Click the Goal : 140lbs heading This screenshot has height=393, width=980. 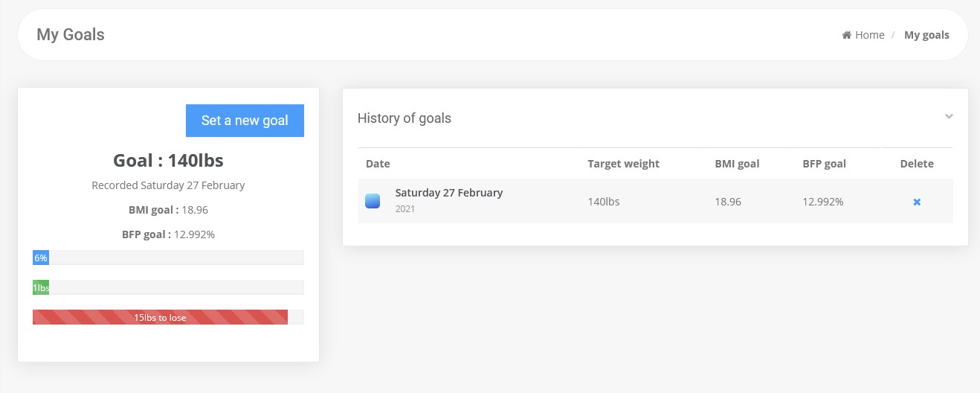[x=168, y=160]
